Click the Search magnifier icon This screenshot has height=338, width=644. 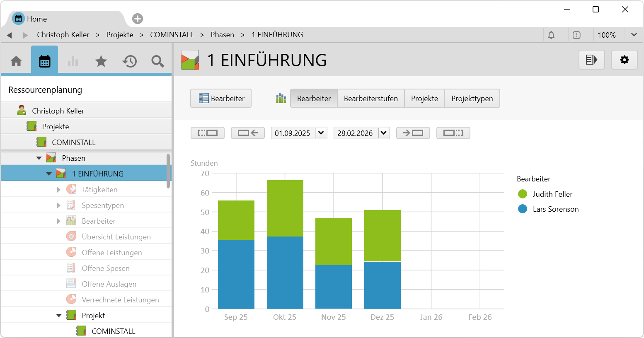click(x=157, y=61)
